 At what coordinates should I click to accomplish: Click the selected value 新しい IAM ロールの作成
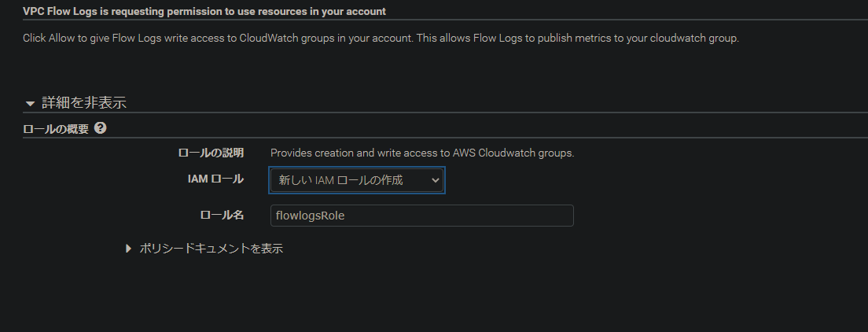[340, 180]
